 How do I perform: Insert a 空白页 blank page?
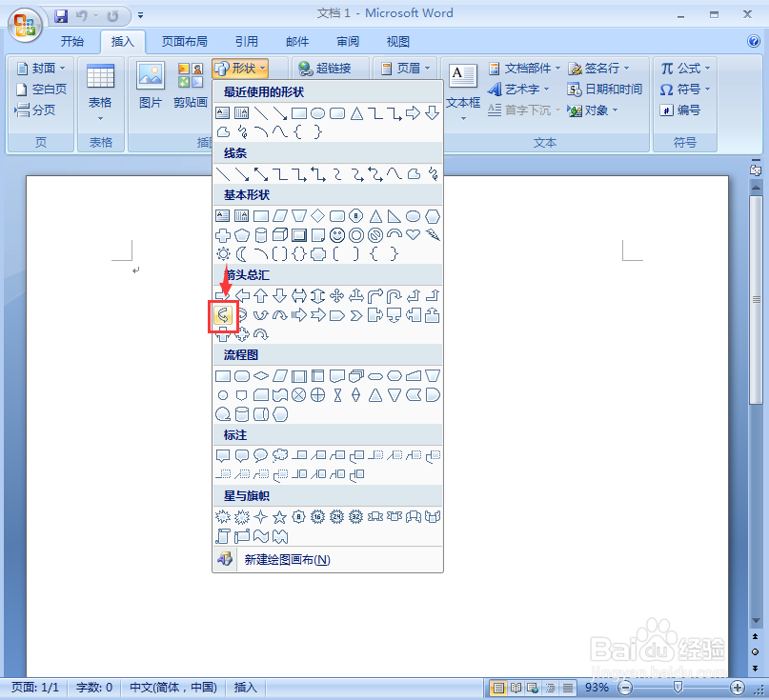(42, 90)
